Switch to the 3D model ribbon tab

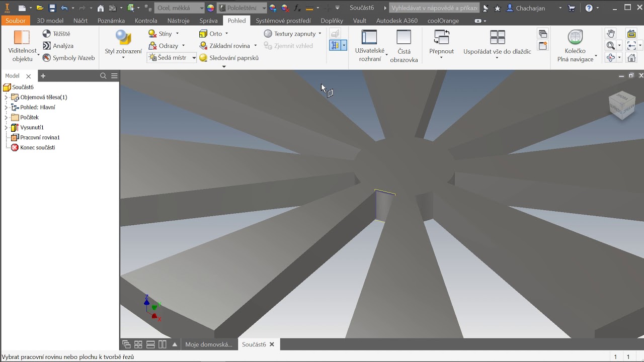point(50,21)
